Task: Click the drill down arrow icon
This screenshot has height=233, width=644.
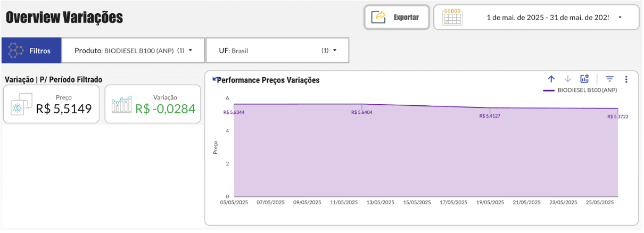Action: click(x=567, y=79)
